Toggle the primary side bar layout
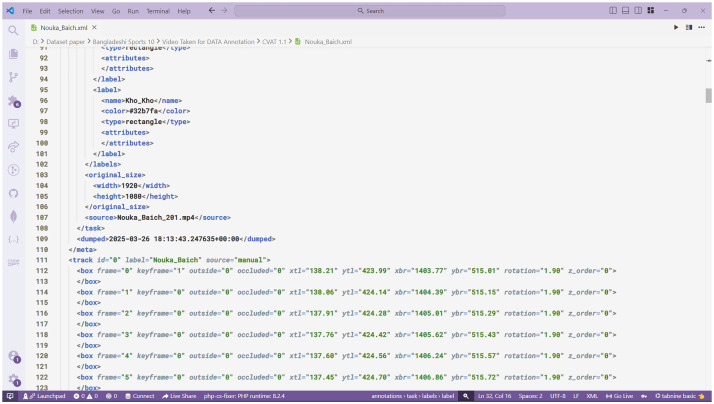Image resolution: width=714 pixels, height=404 pixels. pos(613,10)
